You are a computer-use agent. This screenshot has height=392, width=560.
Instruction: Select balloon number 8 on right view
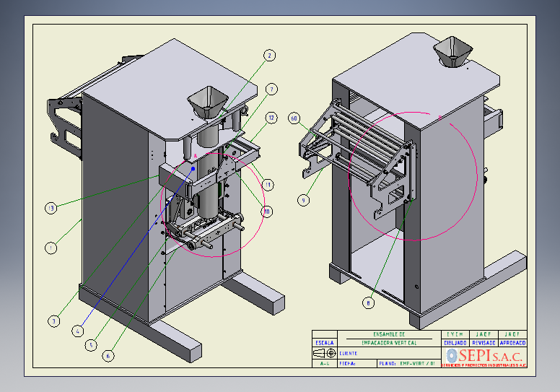(x=369, y=303)
